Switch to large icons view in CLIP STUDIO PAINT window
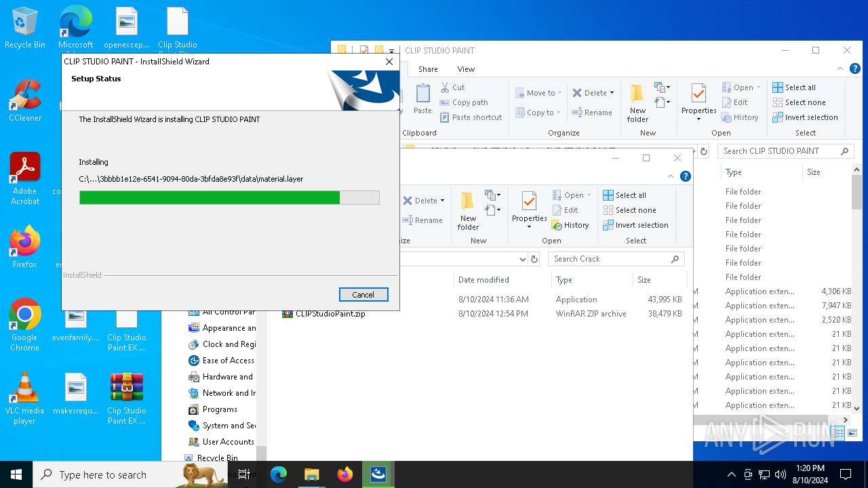868x488 pixels. click(x=852, y=432)
